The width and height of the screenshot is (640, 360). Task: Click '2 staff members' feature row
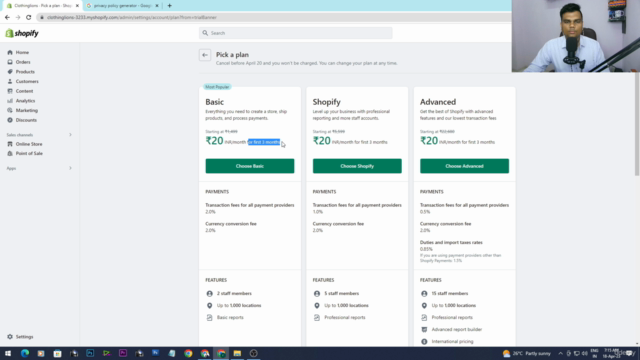pos(229,293)
